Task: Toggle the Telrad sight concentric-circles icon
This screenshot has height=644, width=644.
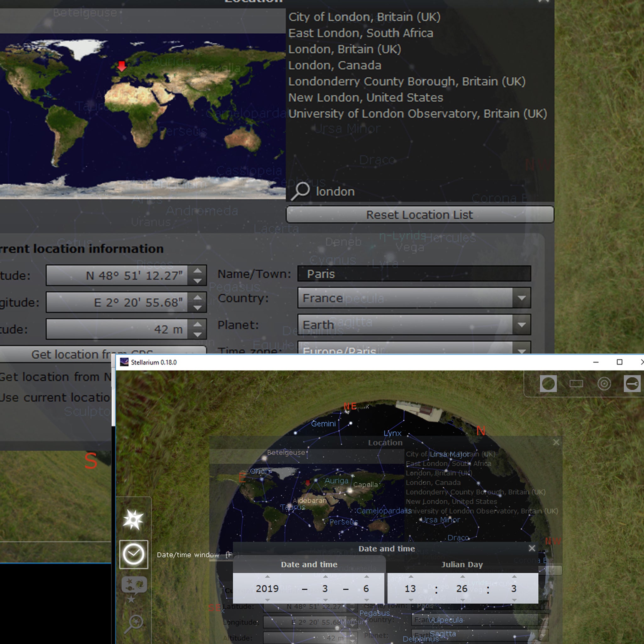Action: [604, 384]
